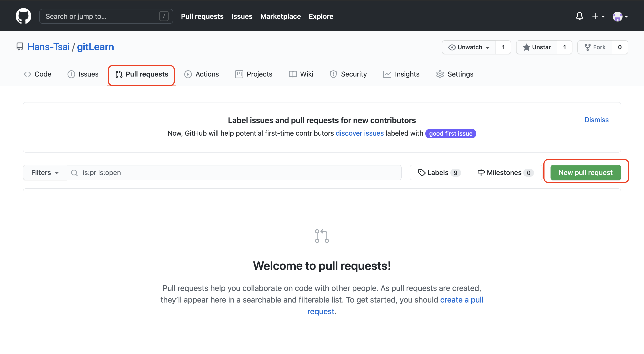This screenshot has width=644, height=354.
Task: Expand the Unwatch dropdown
Action: click(x=469, y=47)
